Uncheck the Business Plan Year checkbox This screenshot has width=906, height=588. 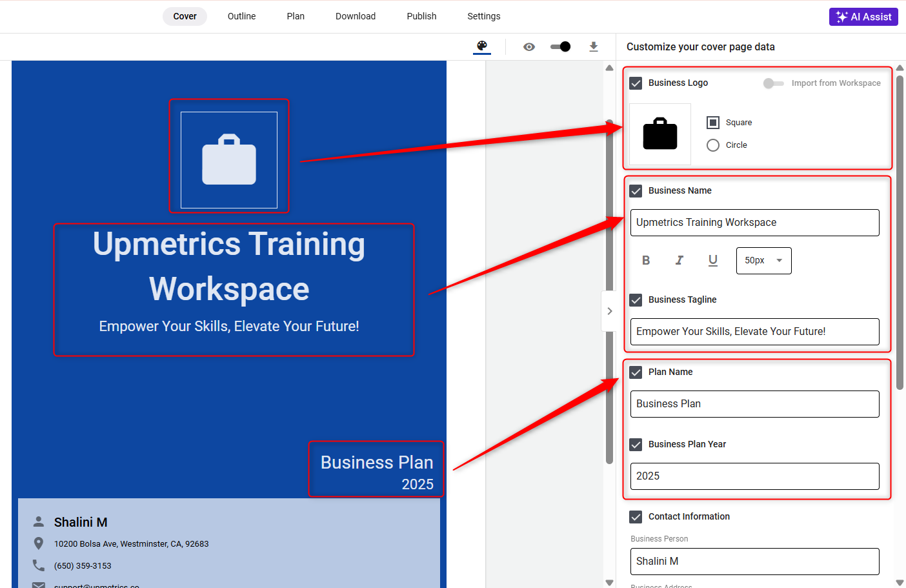[636, 445]
